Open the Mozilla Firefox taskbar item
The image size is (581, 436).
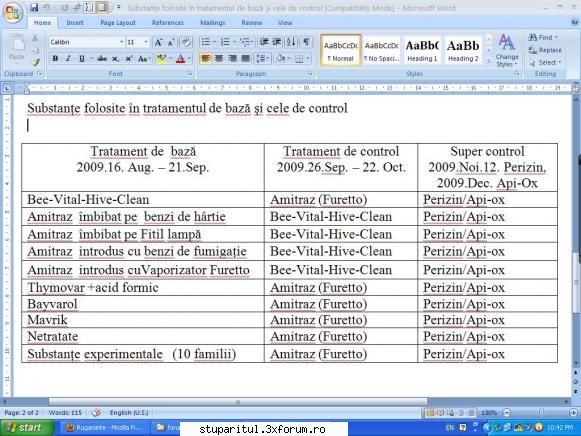pyautogui.click(x=104, y=428)
